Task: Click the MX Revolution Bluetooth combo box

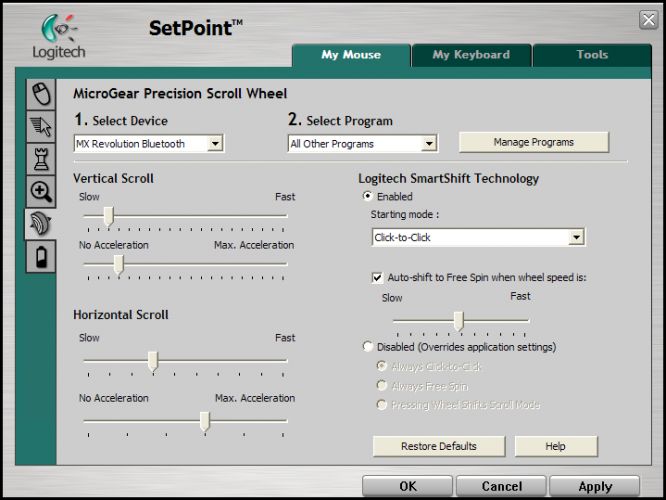Action: click(149, 144)
